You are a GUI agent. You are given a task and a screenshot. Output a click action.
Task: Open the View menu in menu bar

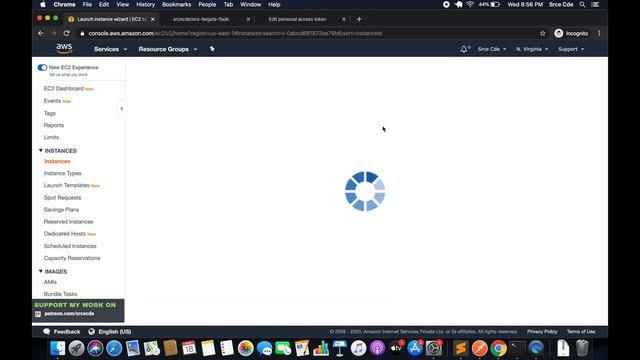tap(122, 4)
